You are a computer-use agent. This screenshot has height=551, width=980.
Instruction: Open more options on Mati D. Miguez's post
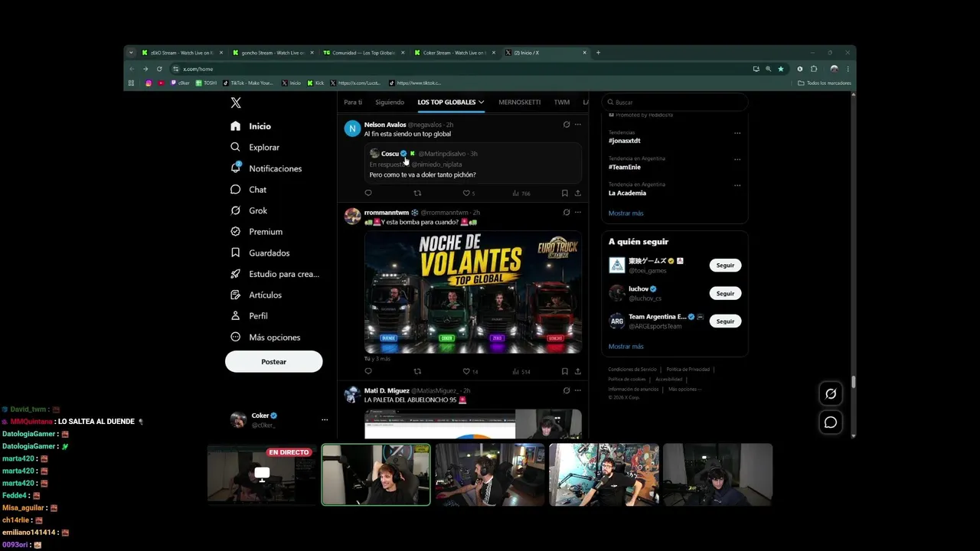coord(578,390)
